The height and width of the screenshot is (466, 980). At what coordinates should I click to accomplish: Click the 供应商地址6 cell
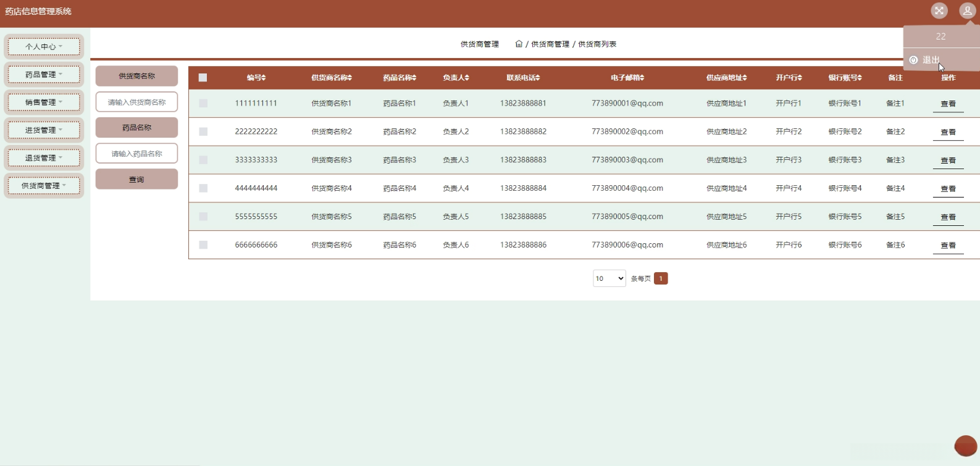(x=727, y=246)
